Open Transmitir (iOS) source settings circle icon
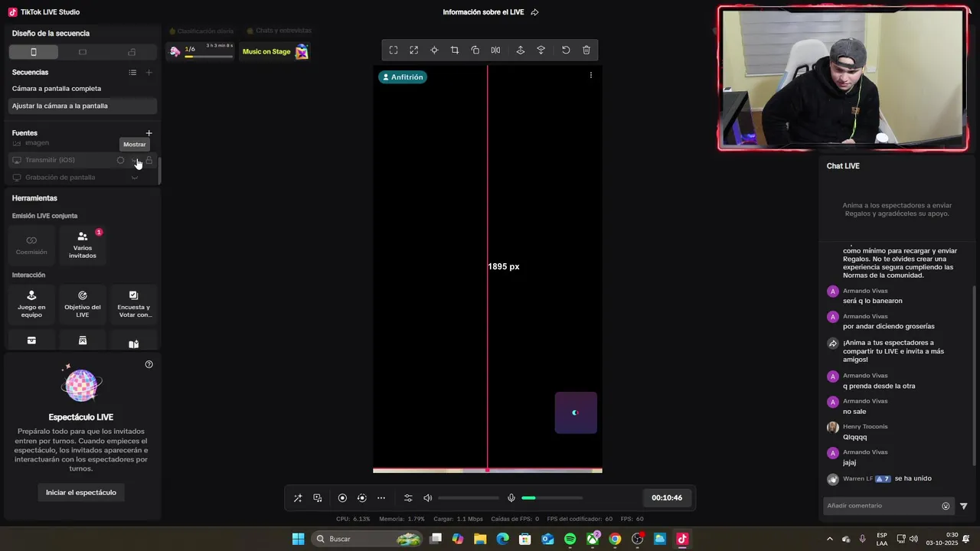The width and height of the screenshot is (980, 551). click(x=120, y=160)
